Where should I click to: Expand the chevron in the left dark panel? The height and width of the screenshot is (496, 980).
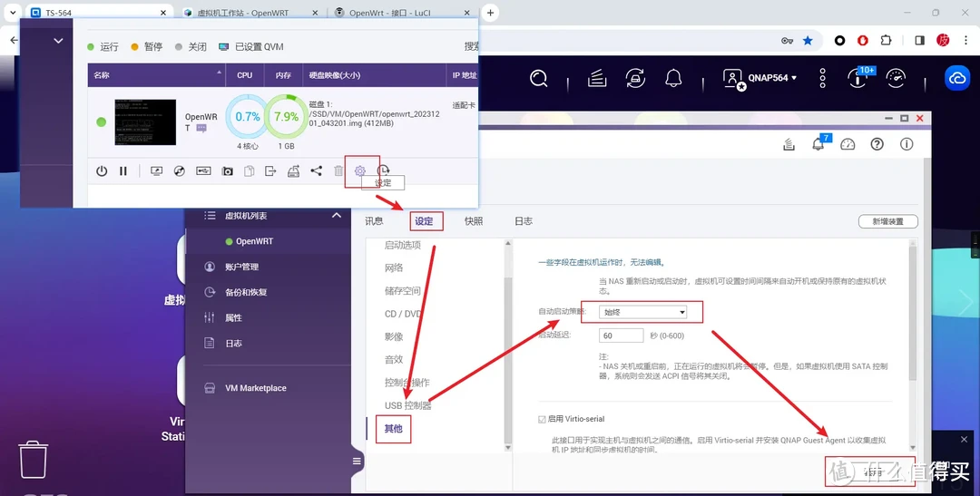click(x=58, y=41)
